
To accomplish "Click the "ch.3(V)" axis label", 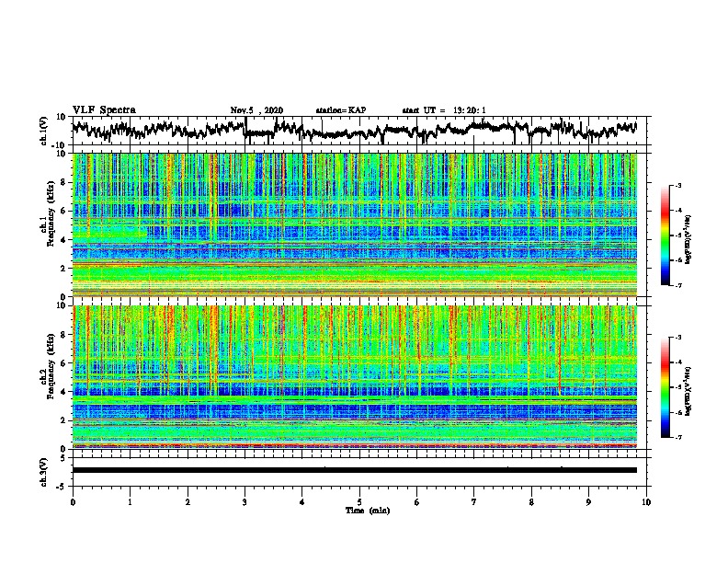I will [44, 472].
